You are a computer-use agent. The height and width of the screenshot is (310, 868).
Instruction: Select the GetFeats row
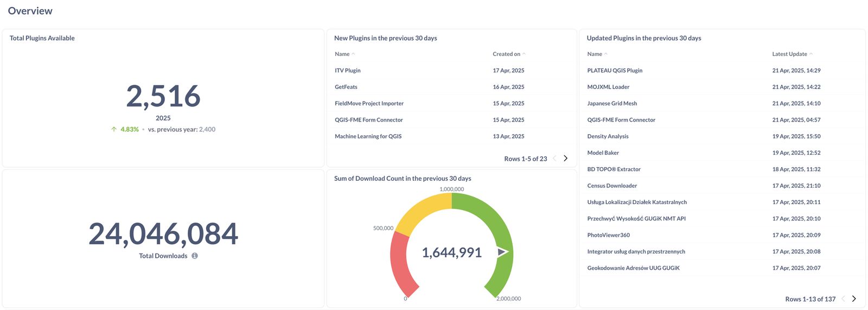(451, 87)
